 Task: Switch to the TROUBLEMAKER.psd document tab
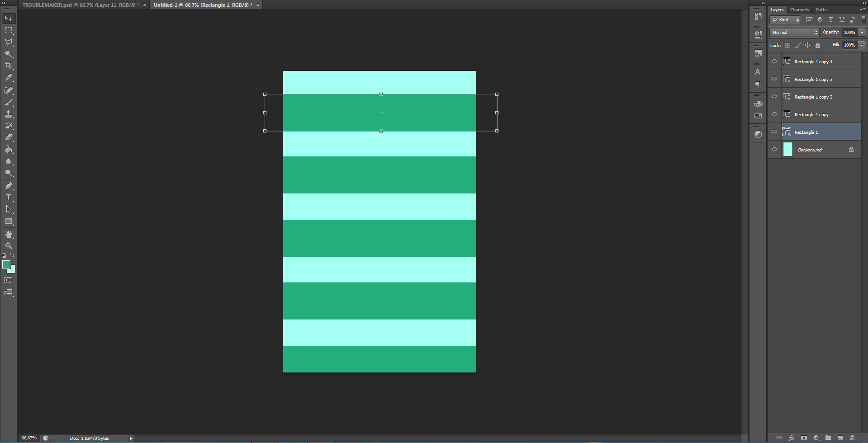point(81,5)
